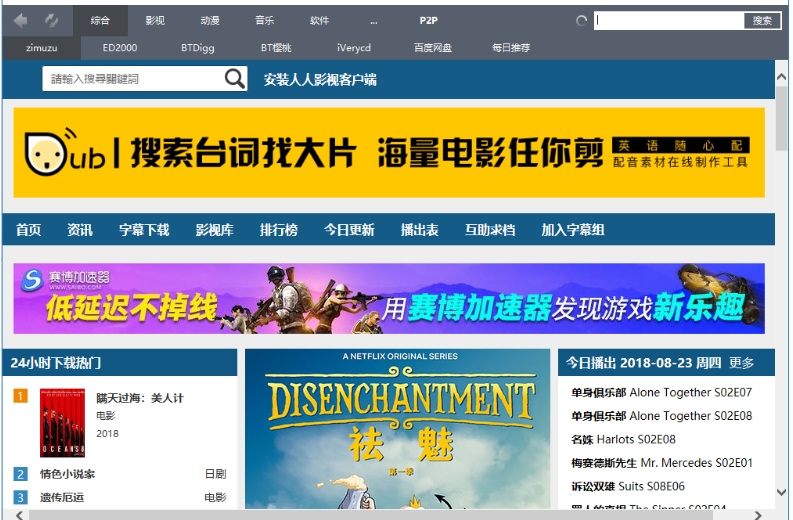Open 字幕下载 navigation item
The width and height of the screenshot is (793, 520).
(x=144, y=230)
